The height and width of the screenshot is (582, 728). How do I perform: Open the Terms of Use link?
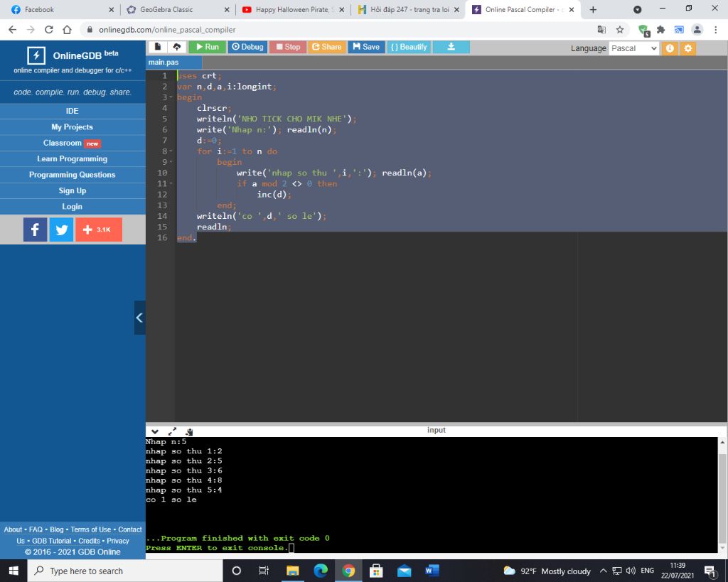tap(90, 529)
